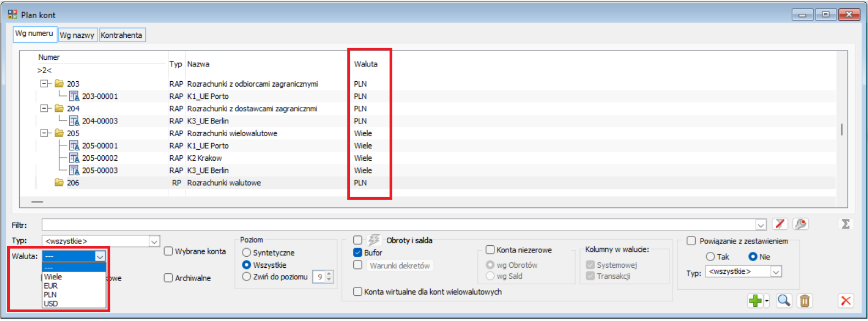Viewport: 868px width, 321px height.
Task: Click the folder icon of account 205
Action: point(59,133)
